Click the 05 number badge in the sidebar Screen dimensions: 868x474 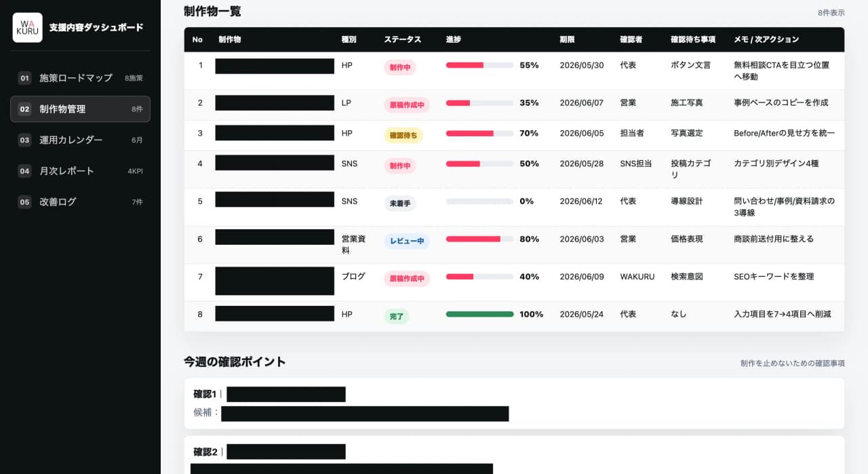tap(24, 201)
